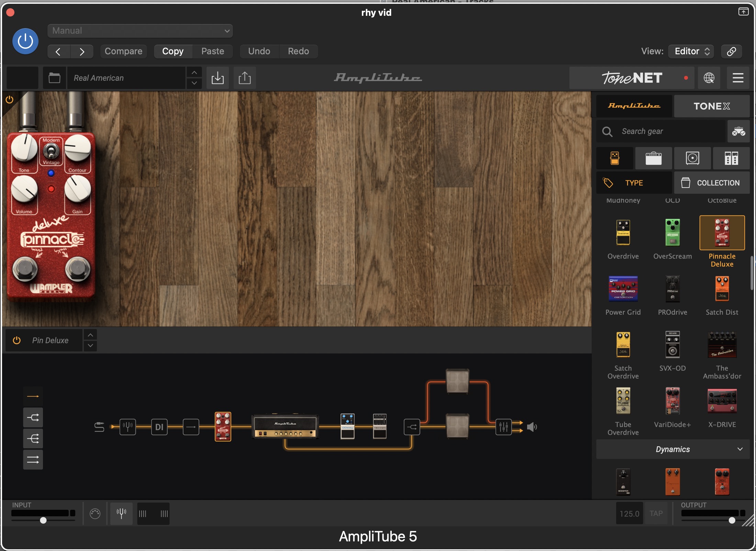Click the link chain icon
This screenshot has width=756, height=551.
click(x=731, y=52)
